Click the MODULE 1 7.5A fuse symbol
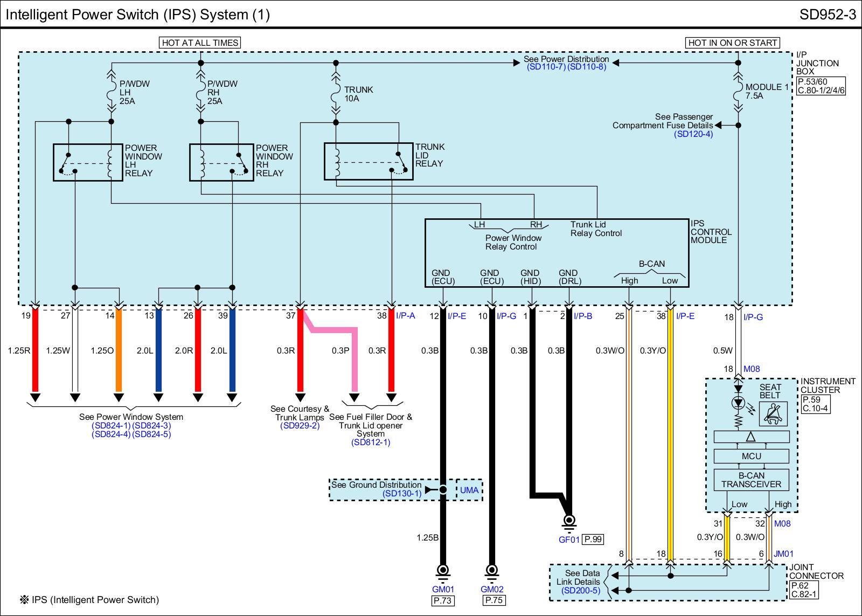Image resolution: width=862 pixels, height=616 pixels. pyautogui.click(x=738, y=92)
